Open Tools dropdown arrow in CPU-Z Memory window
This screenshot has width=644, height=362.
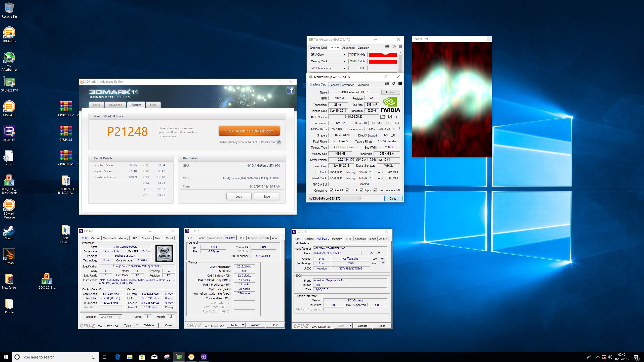(x=243, y=325)
